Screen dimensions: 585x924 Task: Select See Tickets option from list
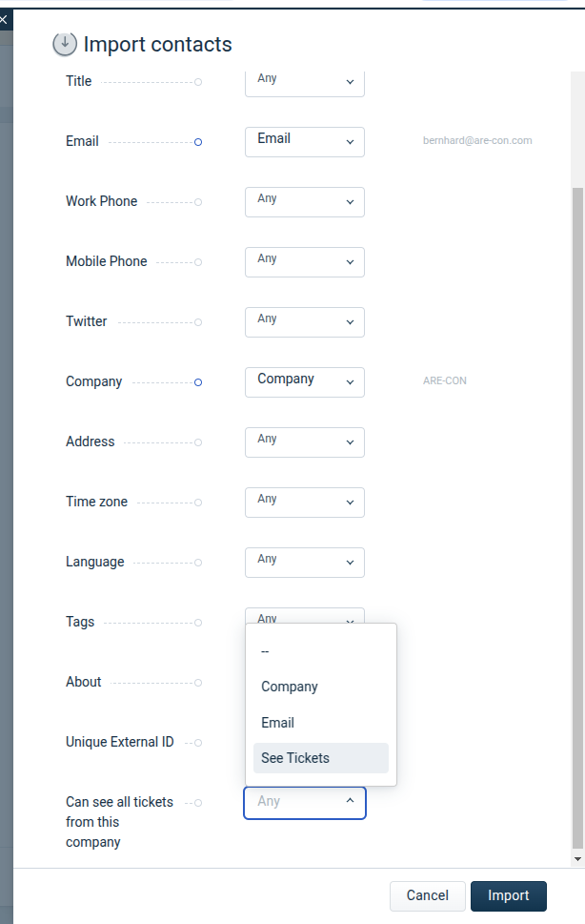coord(321,758)
